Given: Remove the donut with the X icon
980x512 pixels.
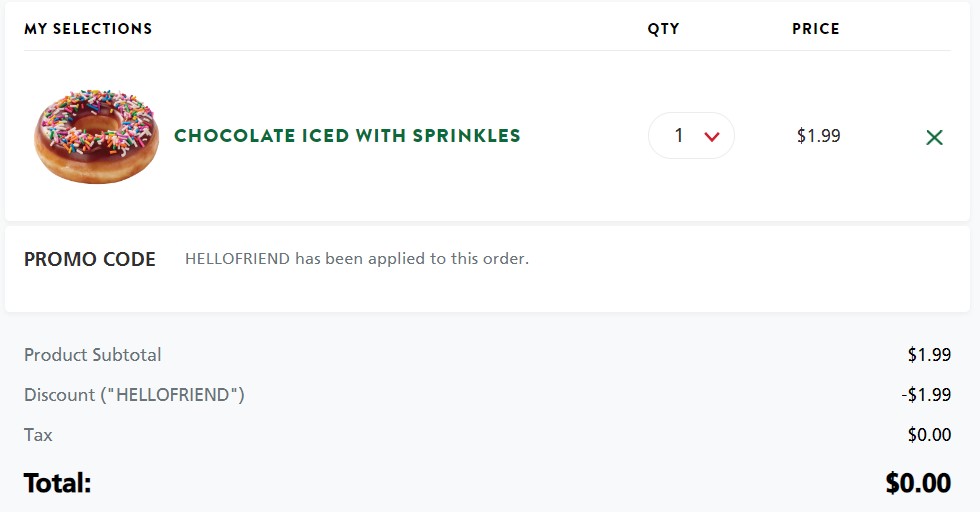Looking at the screenshot, I should click(934, 137).
